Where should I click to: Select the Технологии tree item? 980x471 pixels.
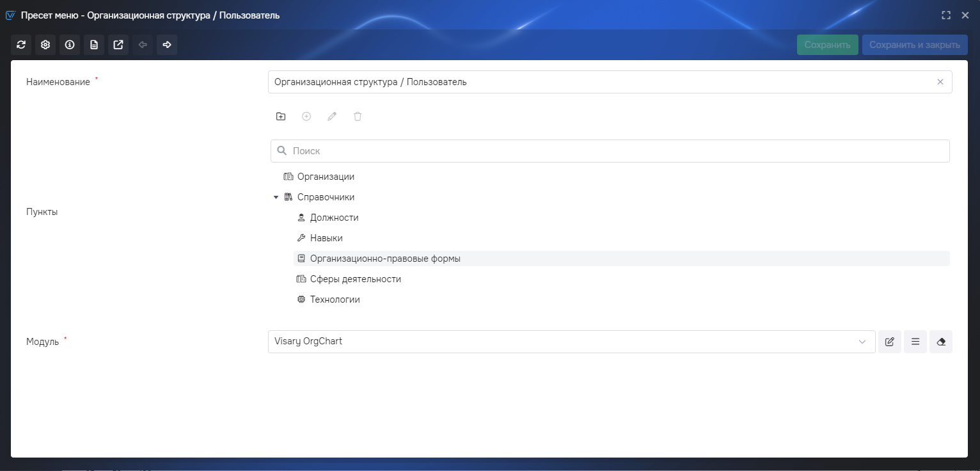tap(335, 299)
